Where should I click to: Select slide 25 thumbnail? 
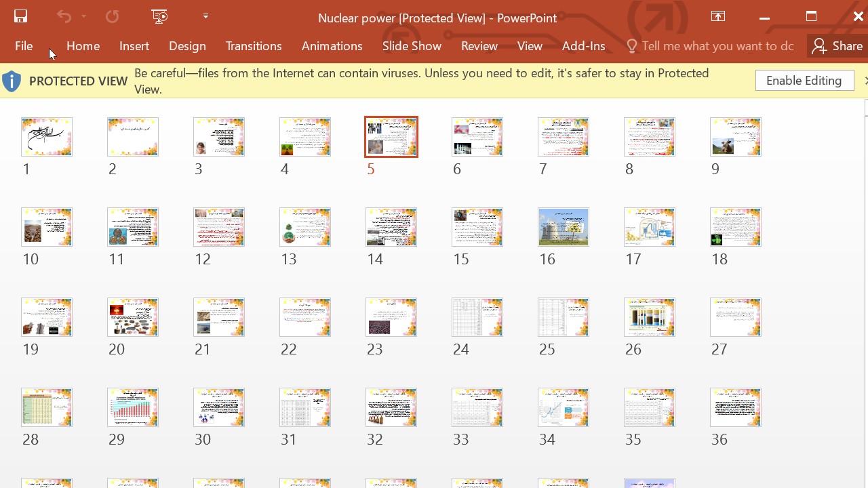[564, 317]
